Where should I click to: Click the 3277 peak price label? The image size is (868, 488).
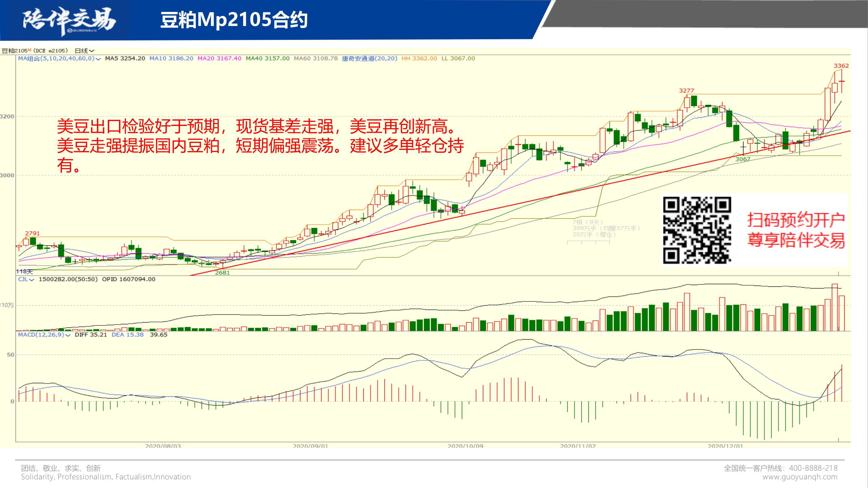point(686,91)
